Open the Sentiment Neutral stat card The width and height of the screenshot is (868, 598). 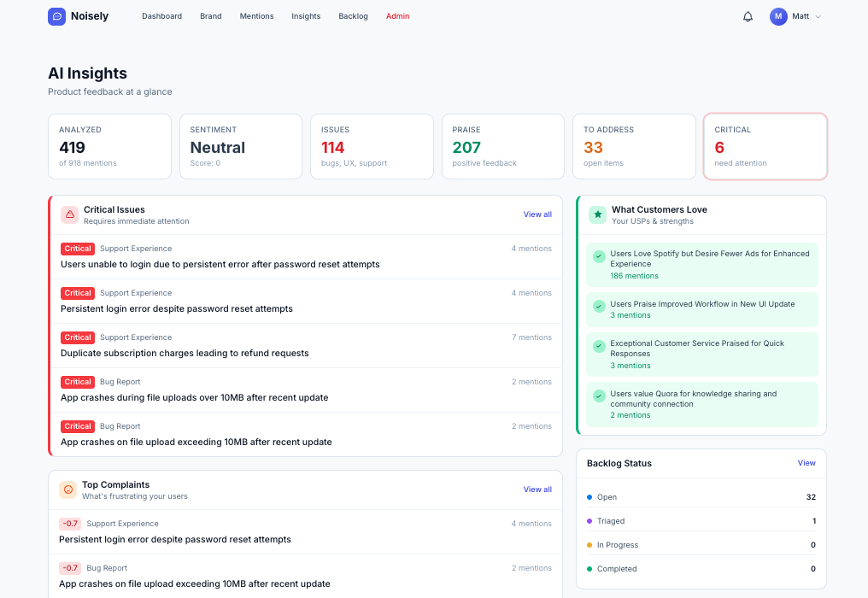point(241,147)
